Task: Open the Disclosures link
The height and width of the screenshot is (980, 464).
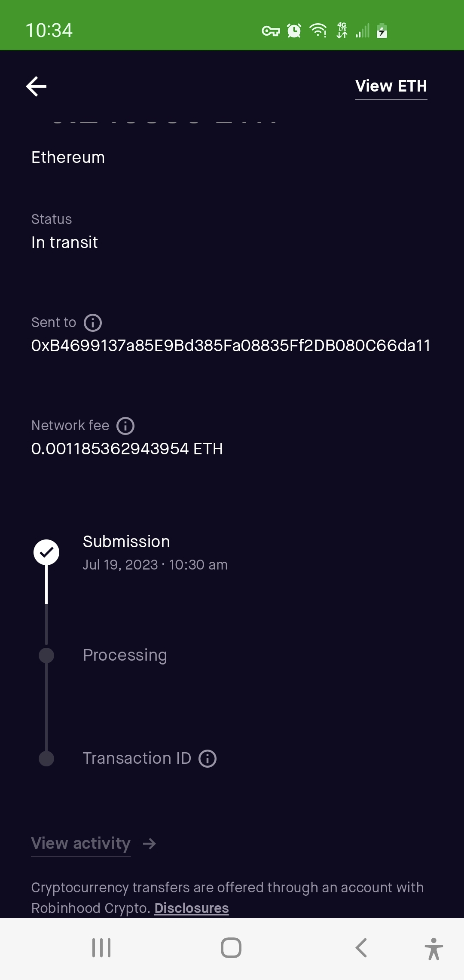Action: (x=192, y=908)
